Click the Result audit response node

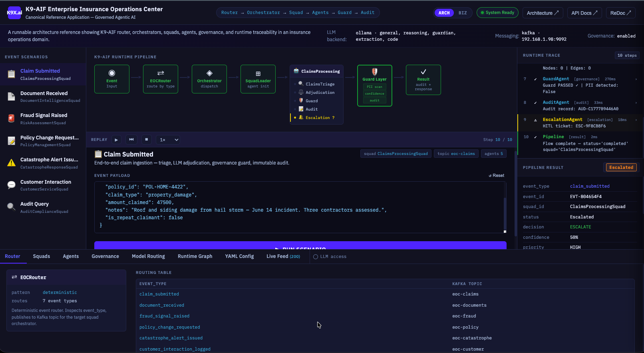(x=423, y=80)
